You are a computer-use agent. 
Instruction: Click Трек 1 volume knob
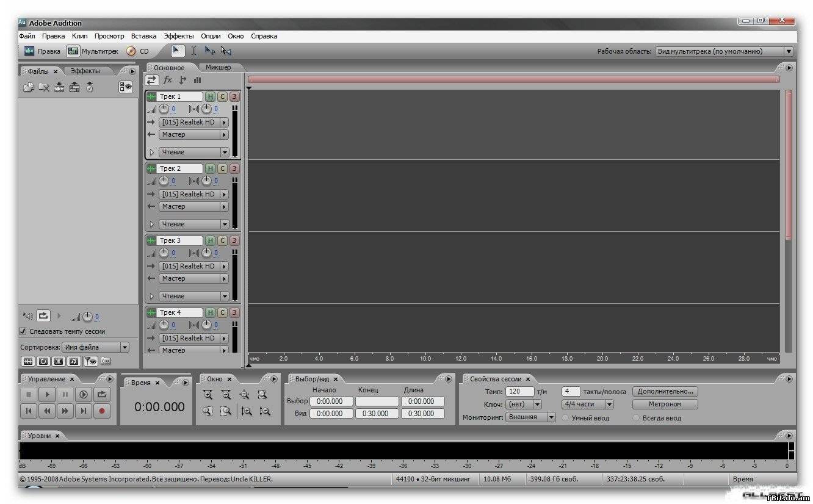coord(164,109)
